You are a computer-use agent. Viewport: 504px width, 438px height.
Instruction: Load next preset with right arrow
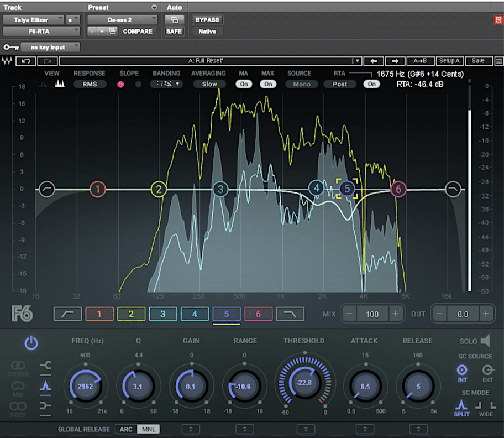[x=395, y=61]
